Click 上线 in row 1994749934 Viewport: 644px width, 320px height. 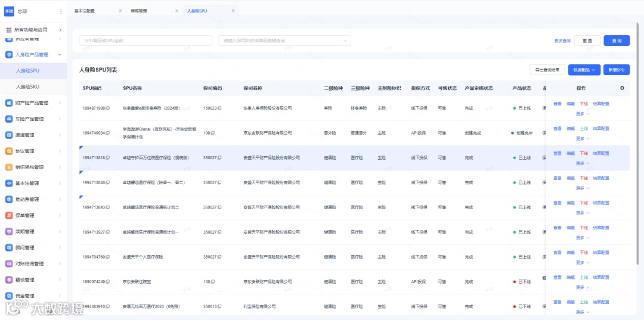(x=584, y=128)
